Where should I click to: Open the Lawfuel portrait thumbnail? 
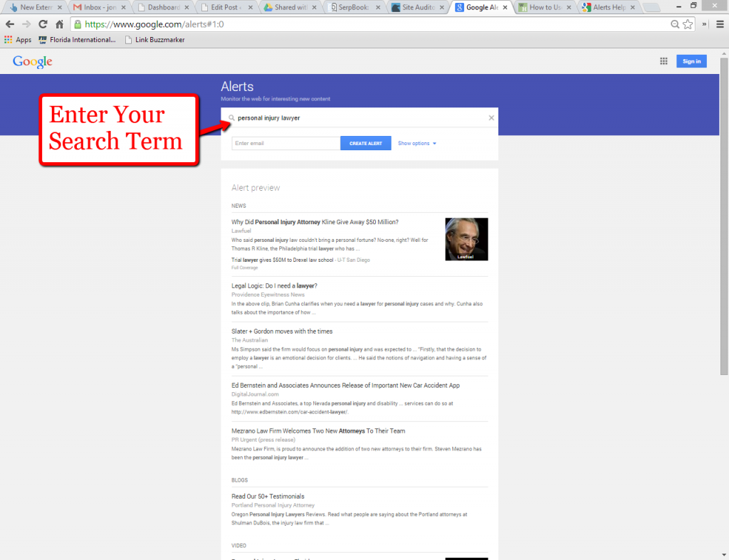[x=466, y=239]
